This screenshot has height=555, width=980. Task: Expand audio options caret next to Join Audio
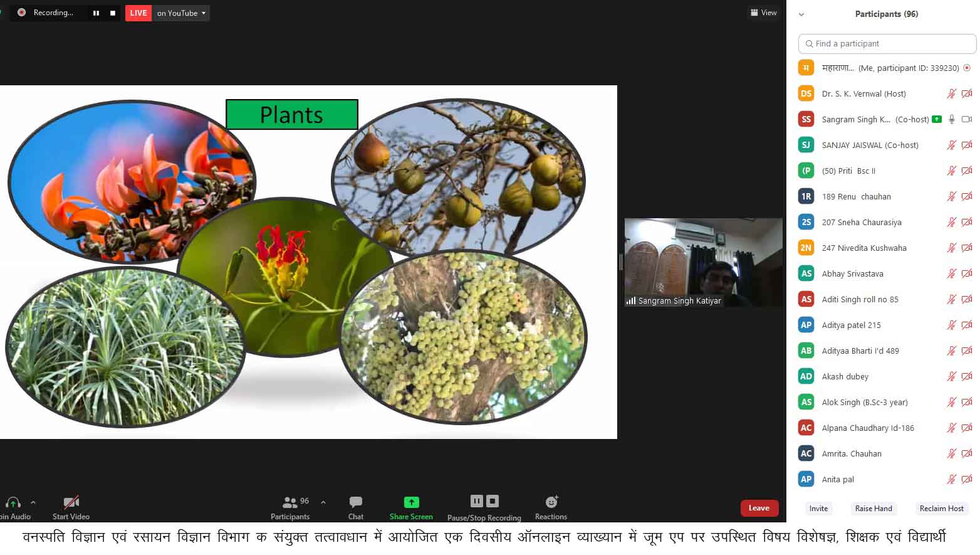pyautogui.click(x=33, y=502)
